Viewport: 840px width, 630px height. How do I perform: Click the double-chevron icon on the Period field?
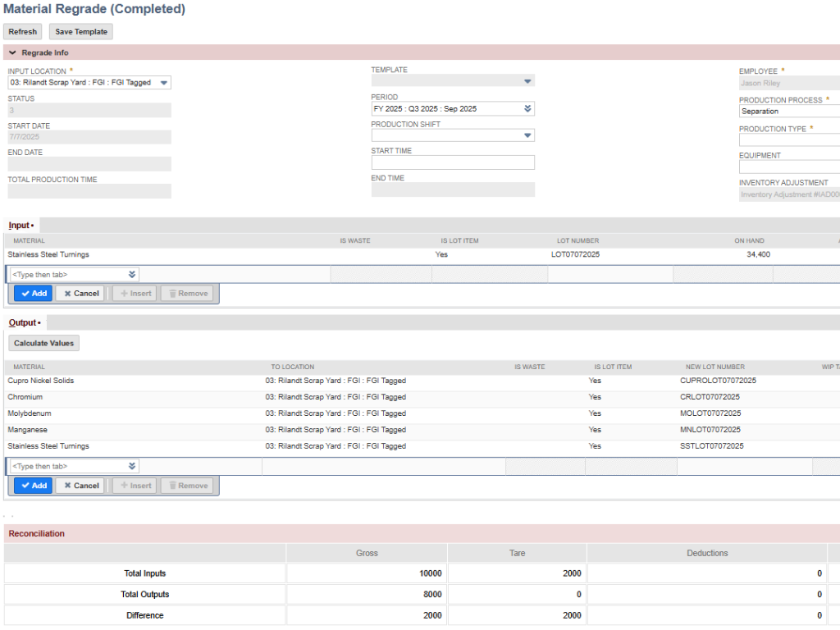[x=526, y=107]
